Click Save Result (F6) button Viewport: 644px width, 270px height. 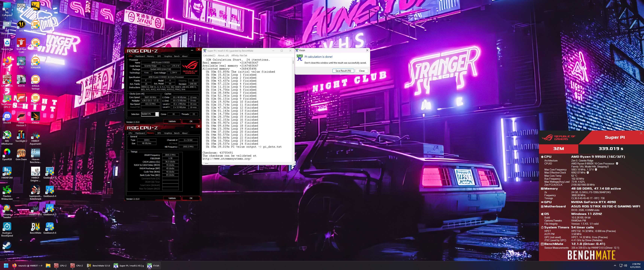point(343,71)
